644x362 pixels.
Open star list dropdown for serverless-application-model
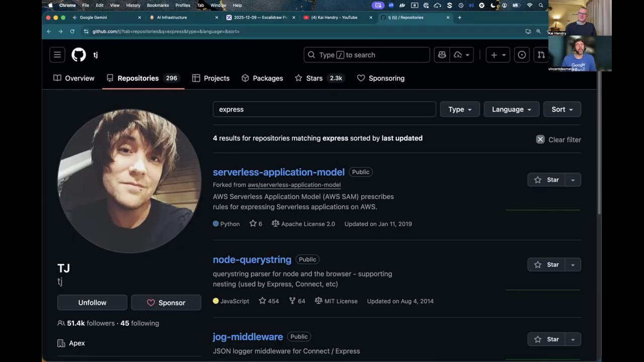573,180
